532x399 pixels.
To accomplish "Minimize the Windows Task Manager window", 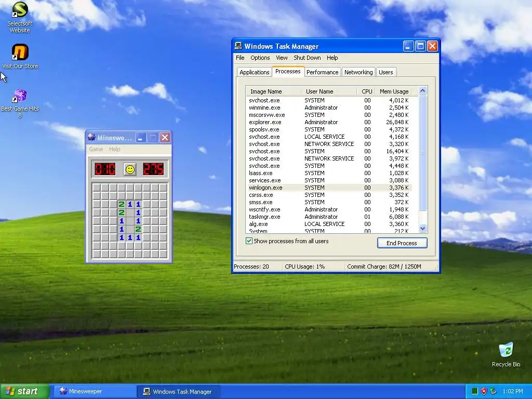I will 408,46.
